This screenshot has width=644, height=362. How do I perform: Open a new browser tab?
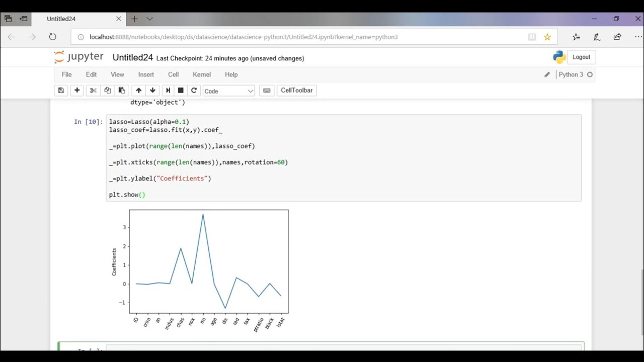[x=134, y=19]
